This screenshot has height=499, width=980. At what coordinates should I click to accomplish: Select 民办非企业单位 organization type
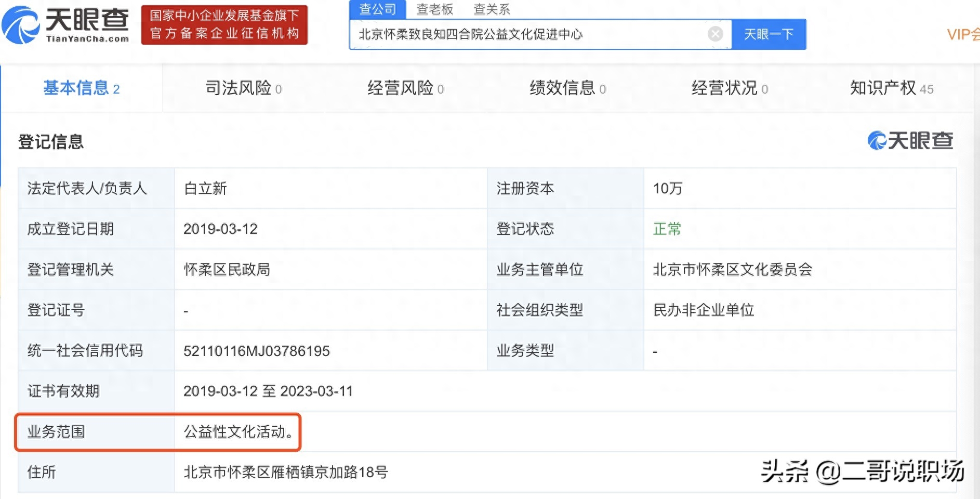[x=704, y=310]
